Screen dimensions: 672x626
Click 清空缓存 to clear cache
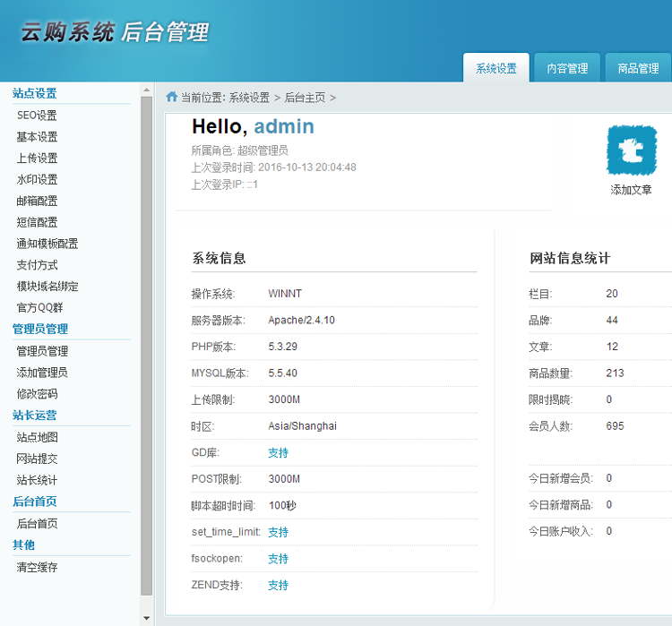point(37,568)
